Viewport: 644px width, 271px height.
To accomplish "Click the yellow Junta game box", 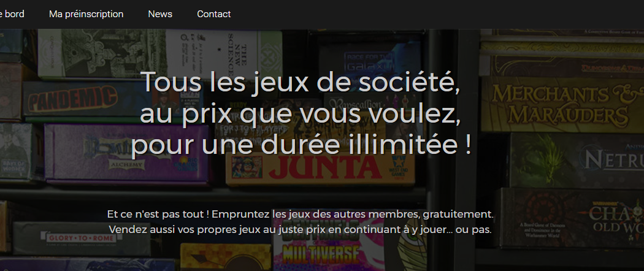I will point(320,169).
